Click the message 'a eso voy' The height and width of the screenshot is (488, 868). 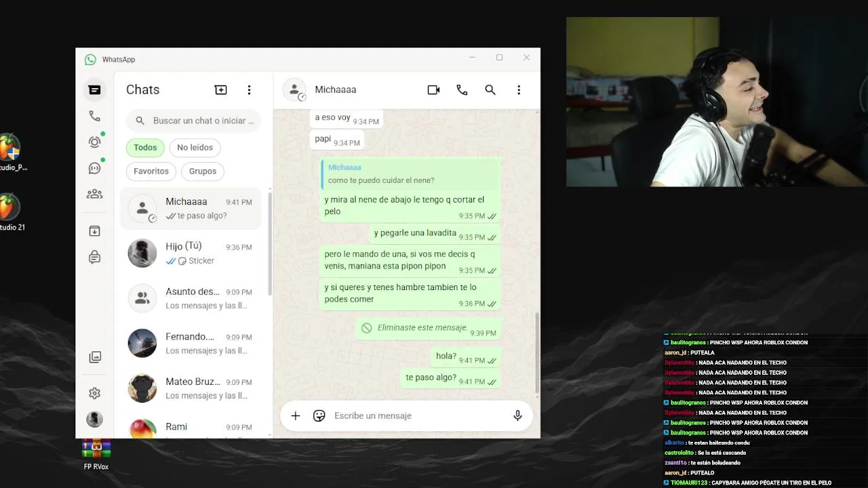click(347, 119)
